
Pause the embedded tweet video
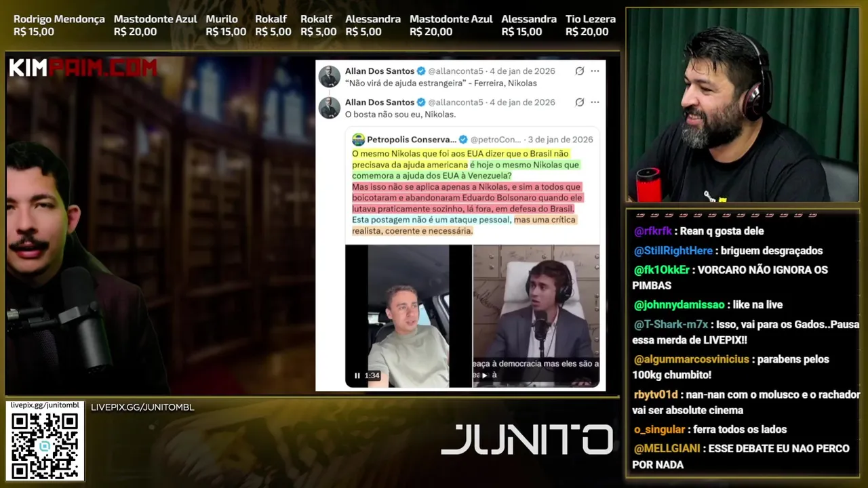[357, 375]
